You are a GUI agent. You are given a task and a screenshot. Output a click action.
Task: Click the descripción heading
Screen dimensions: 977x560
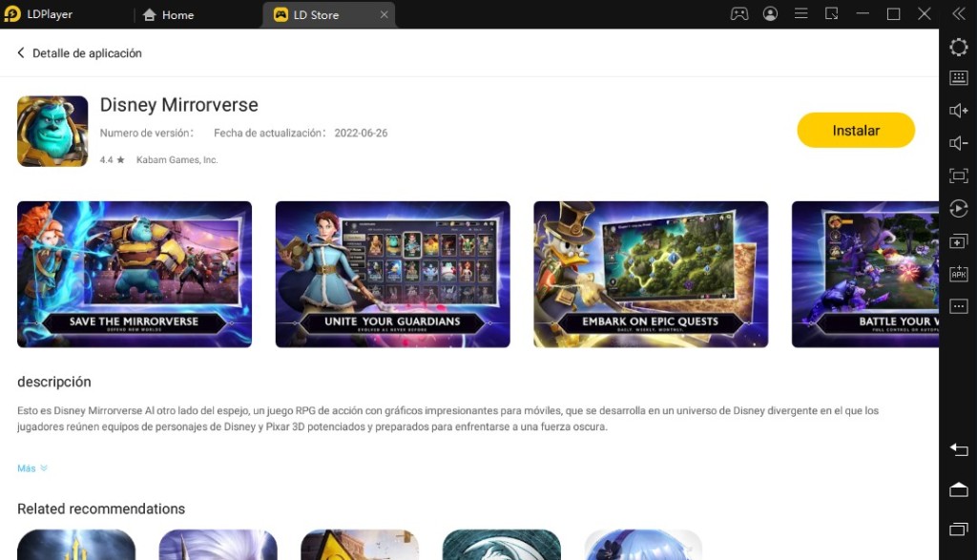click(x=54, y=382)
